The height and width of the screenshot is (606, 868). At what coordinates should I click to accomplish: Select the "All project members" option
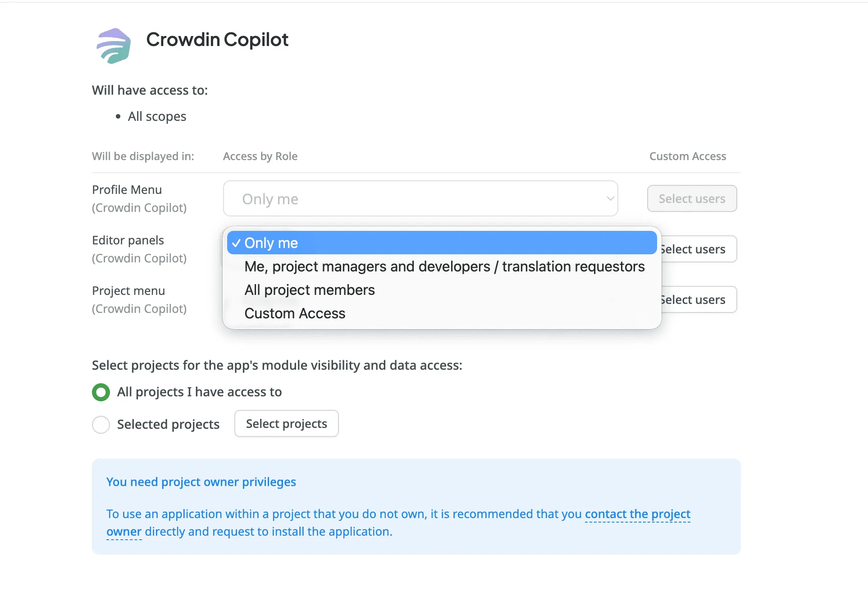pyautogui.click(x=310, y=290)
